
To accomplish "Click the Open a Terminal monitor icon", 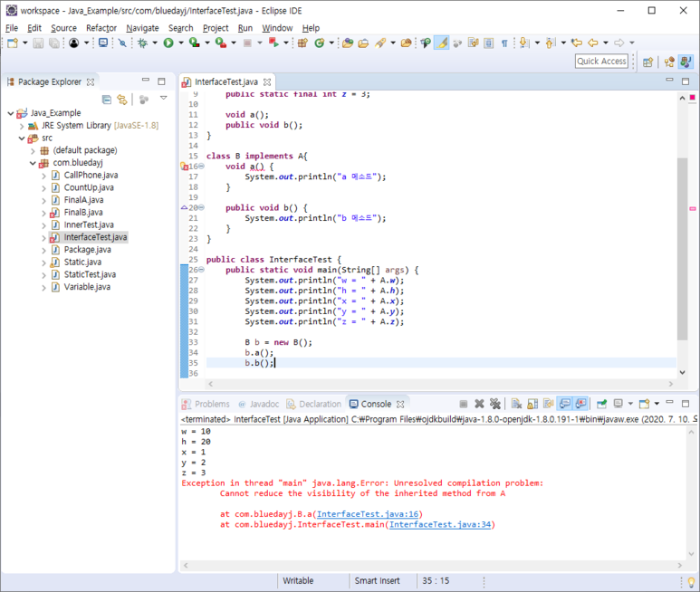I will click(x=103, y=43).
